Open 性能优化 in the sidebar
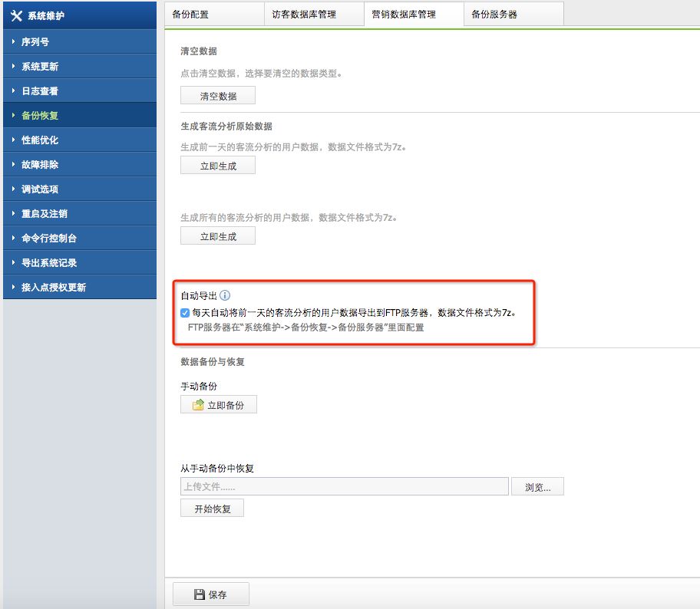700x609 pixels. tap(40, 140)
